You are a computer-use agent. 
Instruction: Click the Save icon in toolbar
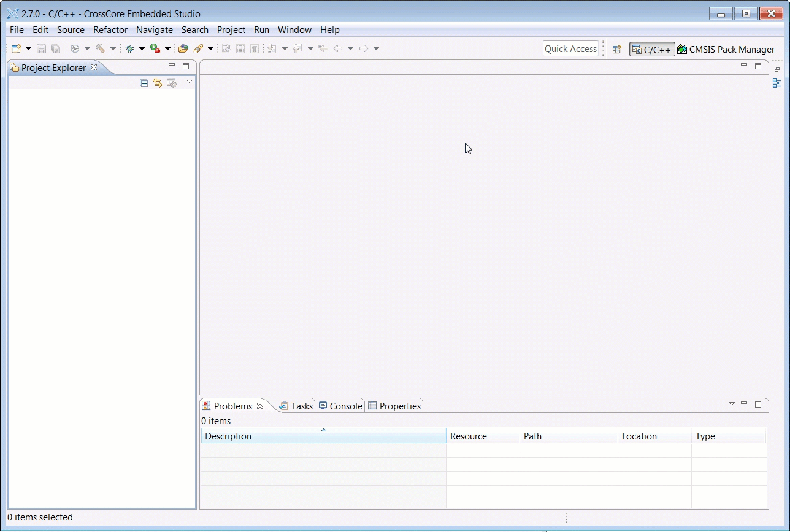[x=42, y=48]
